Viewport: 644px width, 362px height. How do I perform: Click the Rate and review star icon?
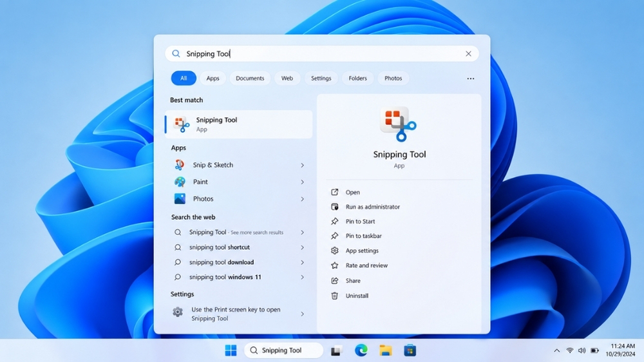335,265
